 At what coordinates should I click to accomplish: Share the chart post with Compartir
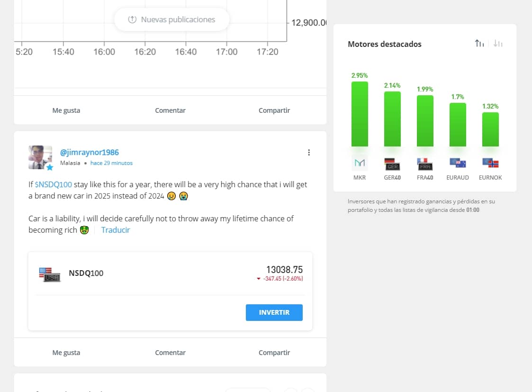point(274,110)
